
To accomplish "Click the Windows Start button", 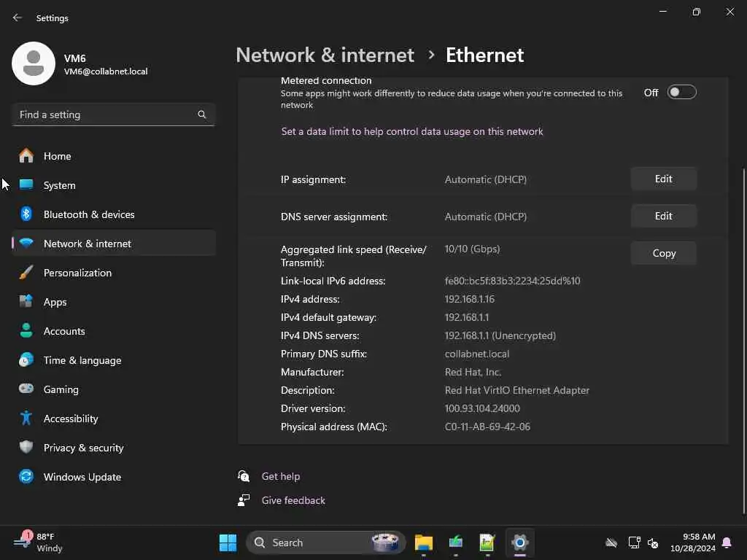I will pyautogui.click(x=228, y=542).
